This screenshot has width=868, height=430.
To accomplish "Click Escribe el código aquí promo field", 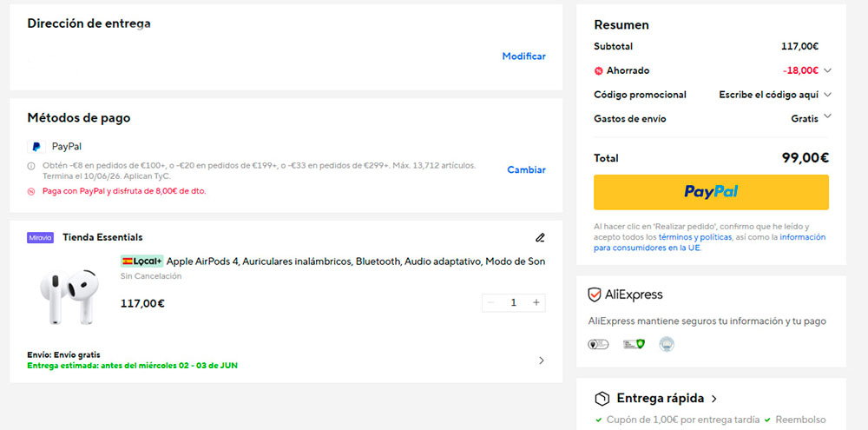I will pyautogui.click(x=768, y=95).
